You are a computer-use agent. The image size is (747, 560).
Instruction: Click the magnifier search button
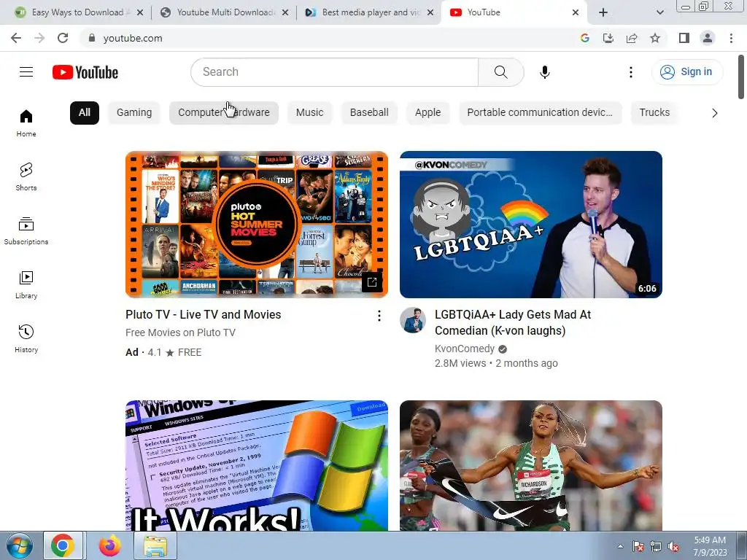(500, 72)
